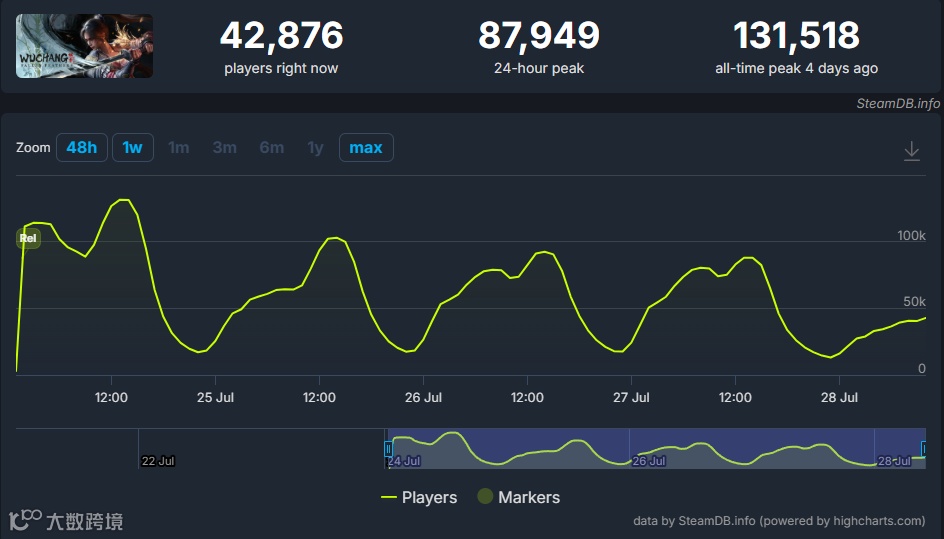The image size is (944, 539).
Task: Select the 1w zoom range
Action: 132,148
